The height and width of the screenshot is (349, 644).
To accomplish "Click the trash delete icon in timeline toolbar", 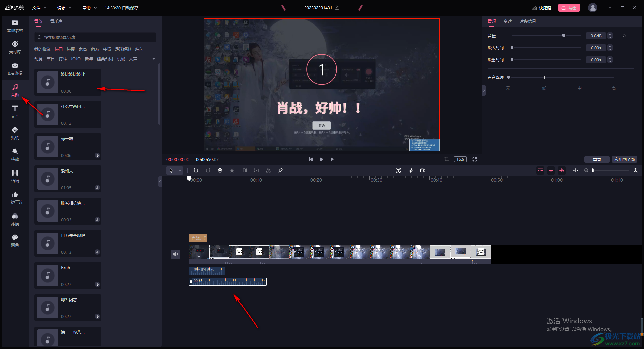I will [220, 170].
